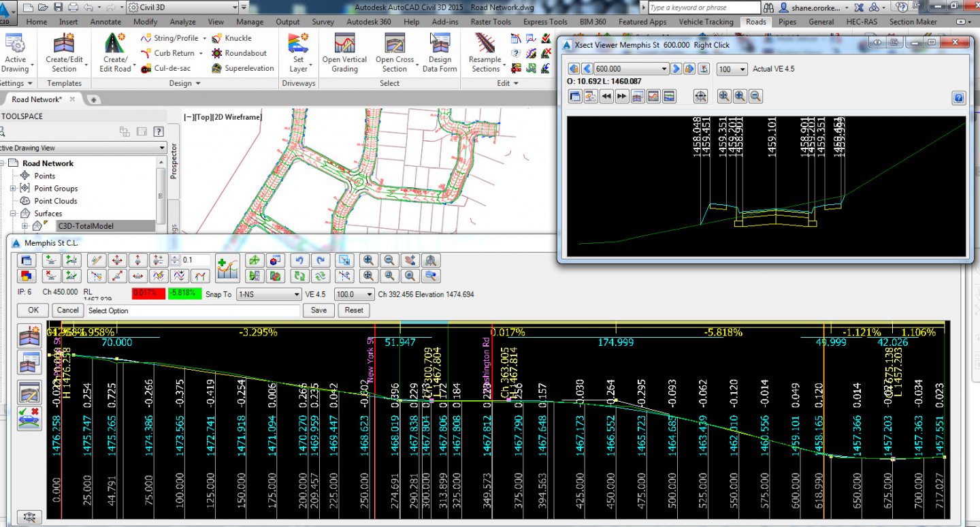Click the Resample Sections icon
This screenshot has width=980, height=527.
[485, 44]
